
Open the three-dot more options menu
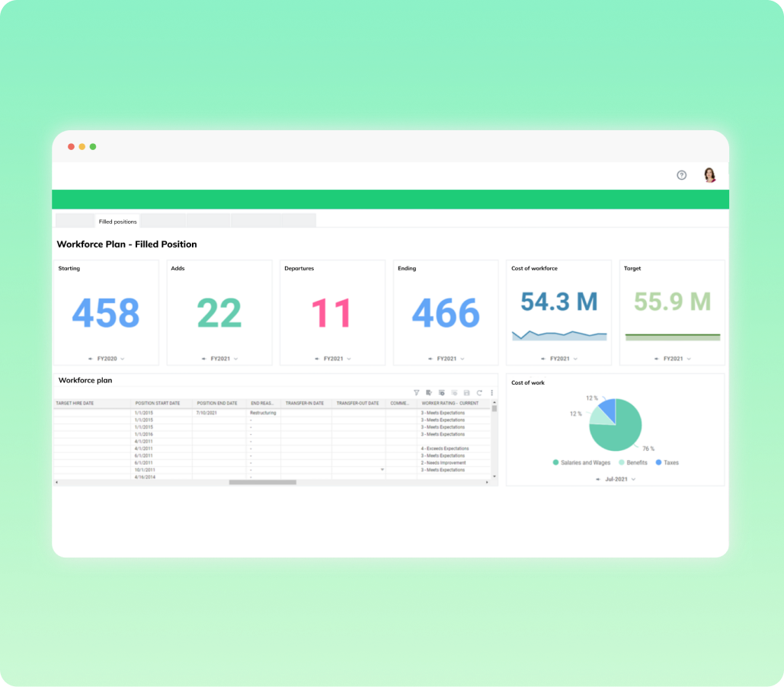click(491, 392)
